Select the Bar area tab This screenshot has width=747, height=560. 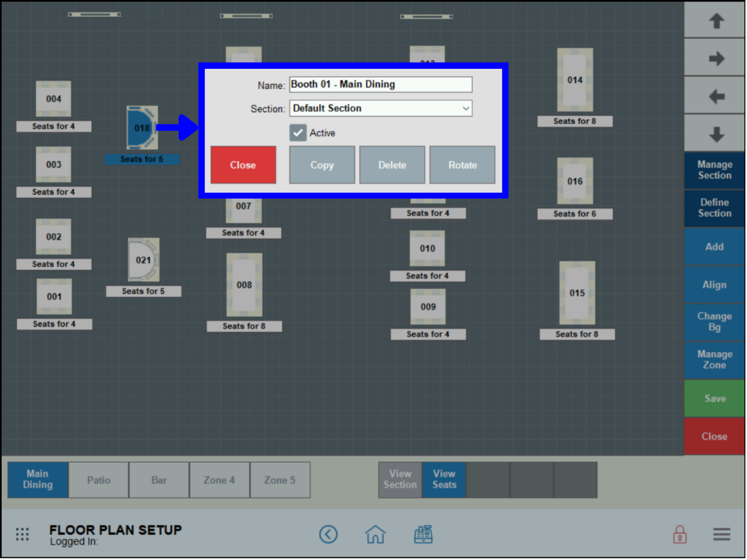(159, 480)
